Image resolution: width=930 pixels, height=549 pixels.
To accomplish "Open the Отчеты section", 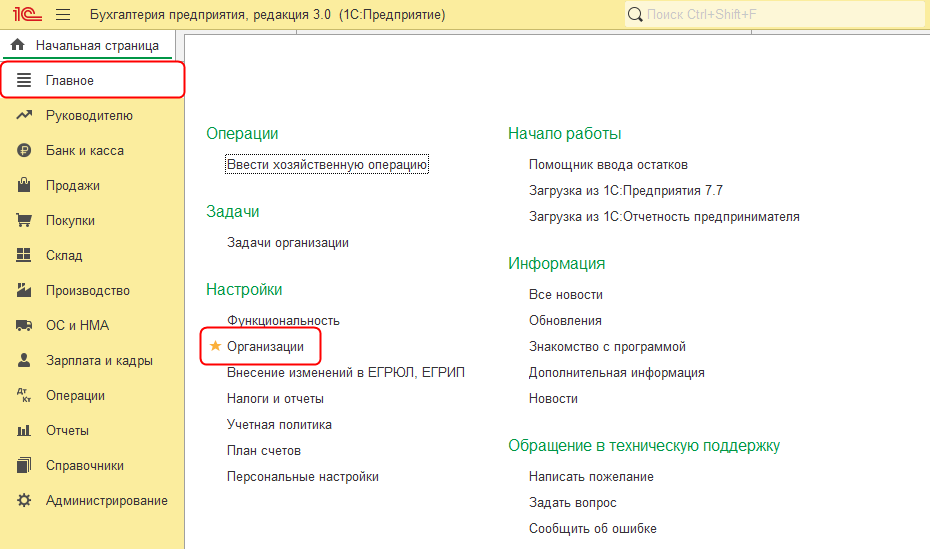I will pyautogui.click(x=93, y=430).
